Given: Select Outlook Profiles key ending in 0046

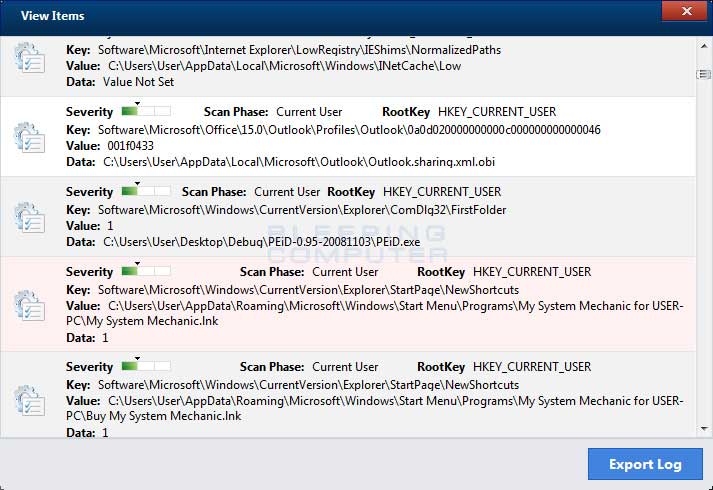Looking at the screenshot, I should point(349,130).
